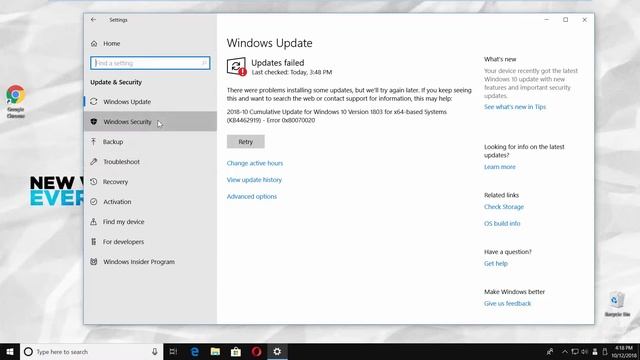This screenshot has height=360, width=640.
Task: Click the taskbar clock and date
Action: (x=624, y=352)
